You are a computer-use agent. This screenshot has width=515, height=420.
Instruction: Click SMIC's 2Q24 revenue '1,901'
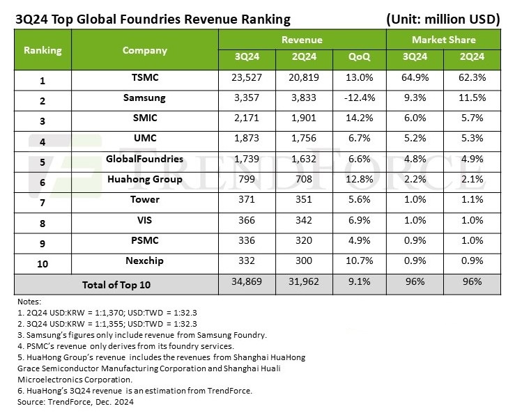click(x=304, y=118)
